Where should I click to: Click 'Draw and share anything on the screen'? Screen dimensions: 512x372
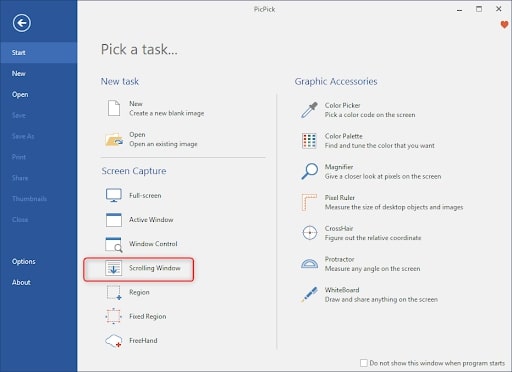(x=381, y=300)
